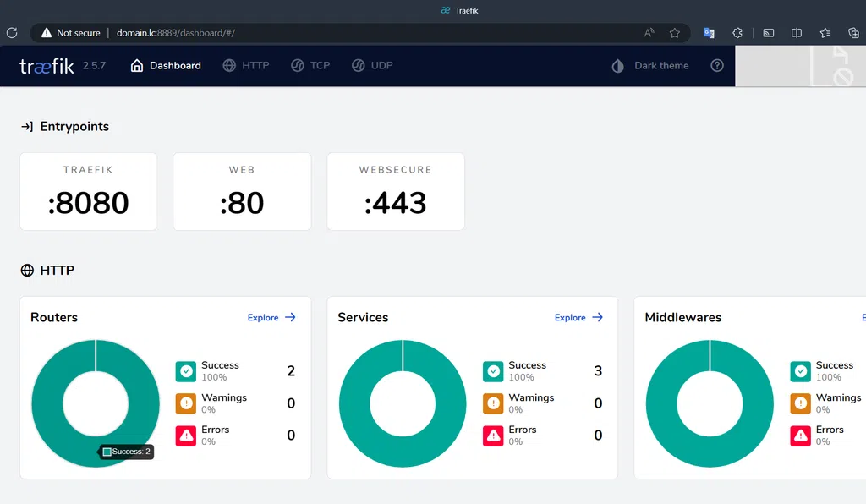The height and width of the screenshot is (504, 866).
Task: Click the Success: 2 chart tooltip
Action: coord(127,452)
